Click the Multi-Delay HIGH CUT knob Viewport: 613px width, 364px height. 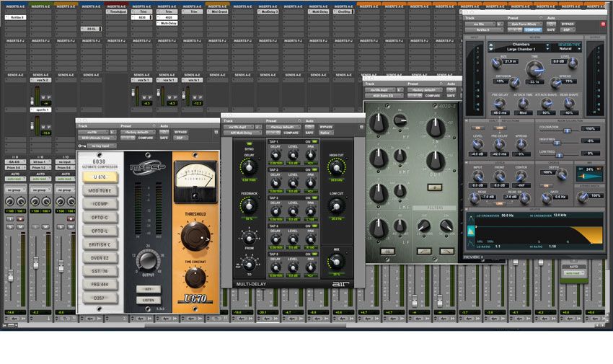click(336, 168)
